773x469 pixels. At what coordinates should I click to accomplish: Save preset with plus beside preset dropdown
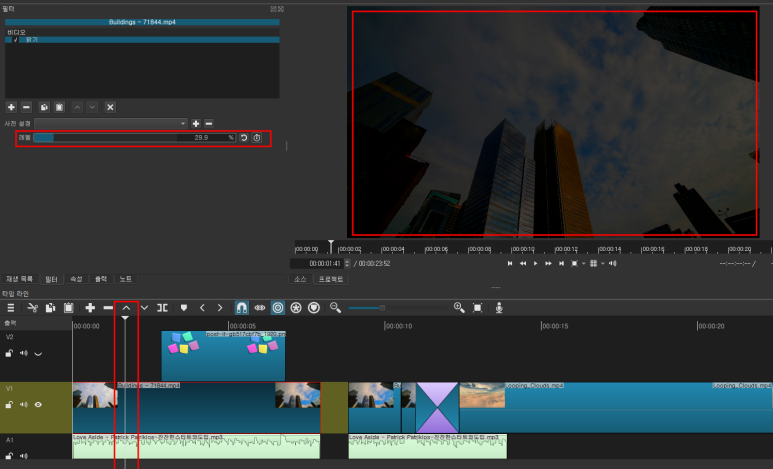click(196, 123)
